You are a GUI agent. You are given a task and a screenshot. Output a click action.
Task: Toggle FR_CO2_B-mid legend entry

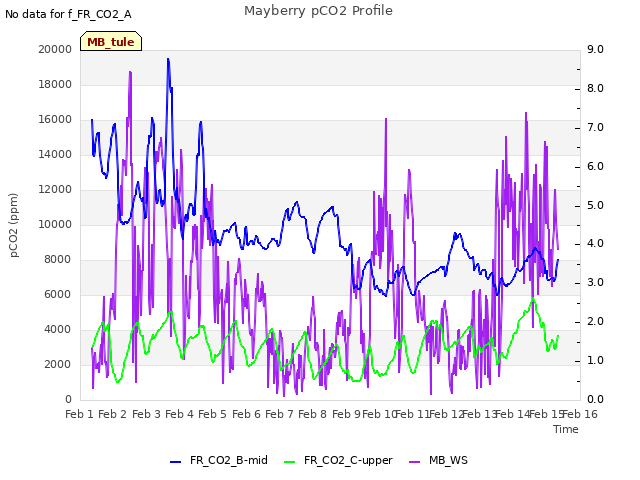tap(219, 460)
